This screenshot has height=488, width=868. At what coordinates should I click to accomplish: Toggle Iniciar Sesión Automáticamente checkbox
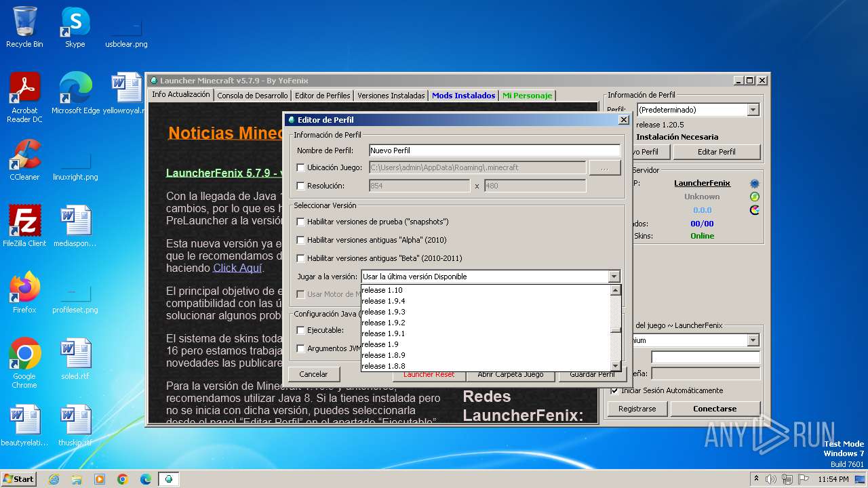click(614, 390)
